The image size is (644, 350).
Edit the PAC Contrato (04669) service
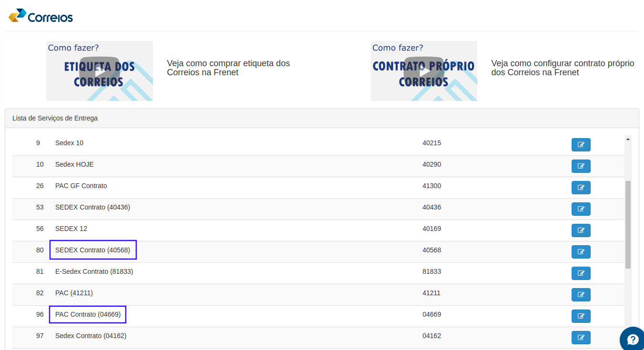pos(581,316)
